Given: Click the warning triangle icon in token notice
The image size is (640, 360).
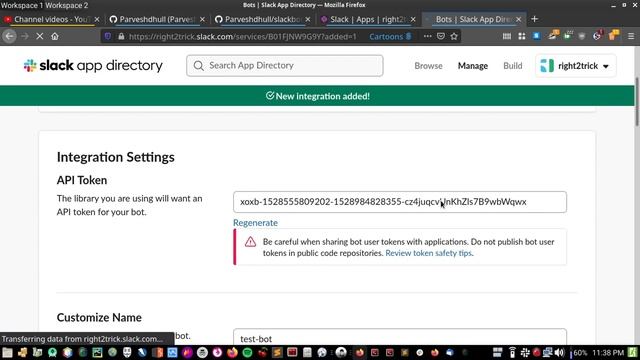Looking at the screenshot, I should tap(250, 242).
